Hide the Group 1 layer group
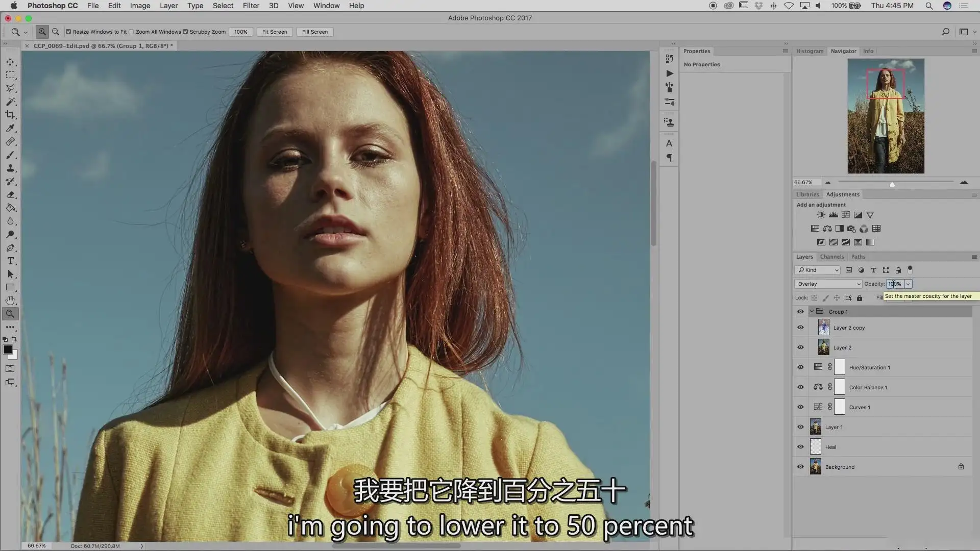The image size is (980, 551). [x=800, y=312]
